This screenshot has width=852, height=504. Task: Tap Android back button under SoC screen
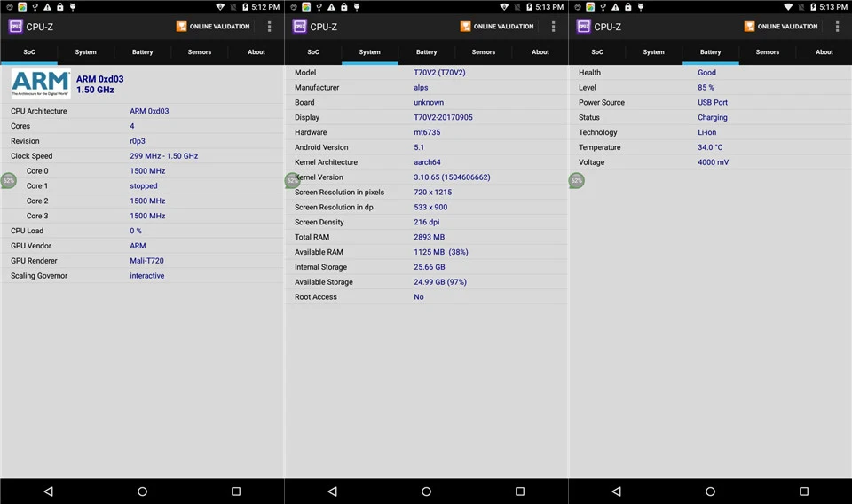(x=48, y=491)
